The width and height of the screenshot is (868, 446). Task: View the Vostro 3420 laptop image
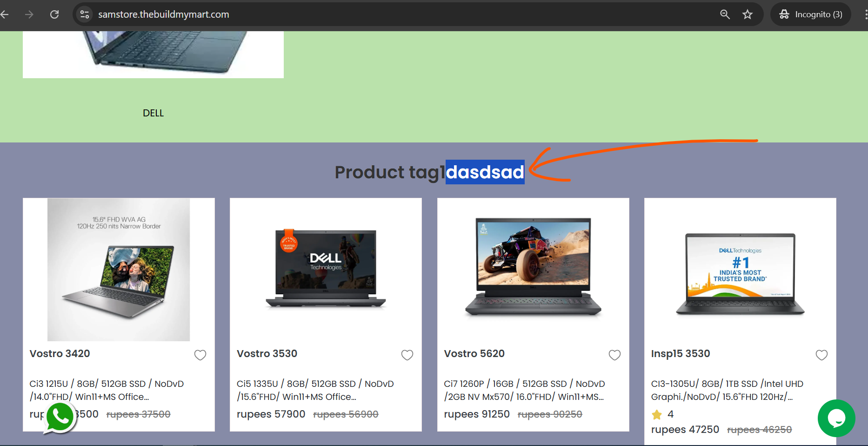119,270
